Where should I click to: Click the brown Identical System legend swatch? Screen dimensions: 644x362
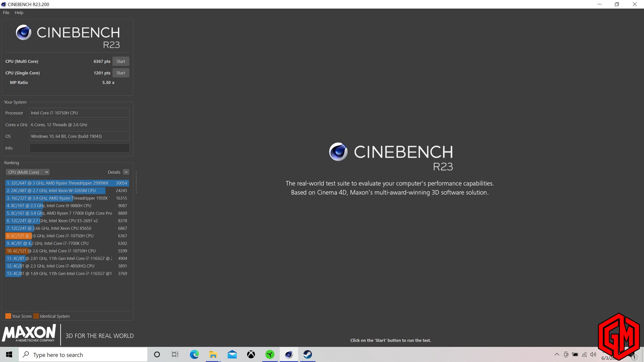[36, 316]
